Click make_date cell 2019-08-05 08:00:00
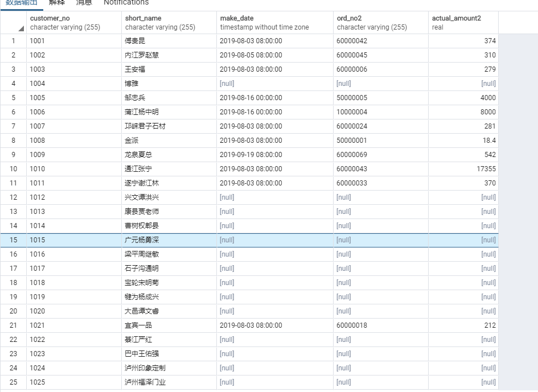Image resolution: width=538 pixels, height=392 pixels. [275, 55]
